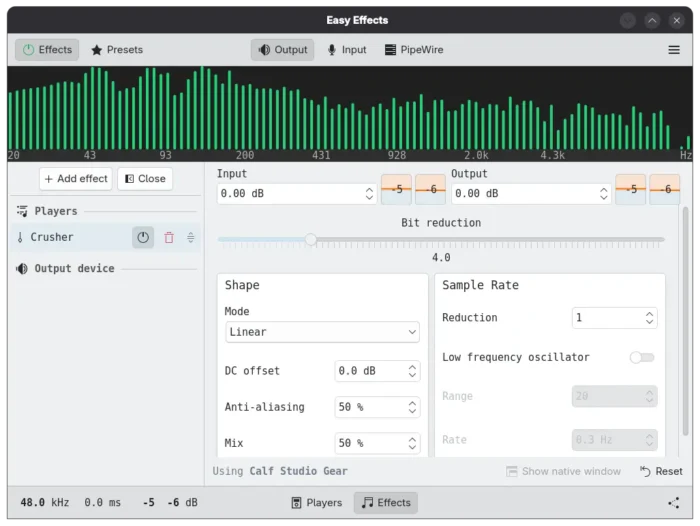The image size is (700, 526).
Task: Select the Players tab in bottom bar
Action: (x=316, y=503)
